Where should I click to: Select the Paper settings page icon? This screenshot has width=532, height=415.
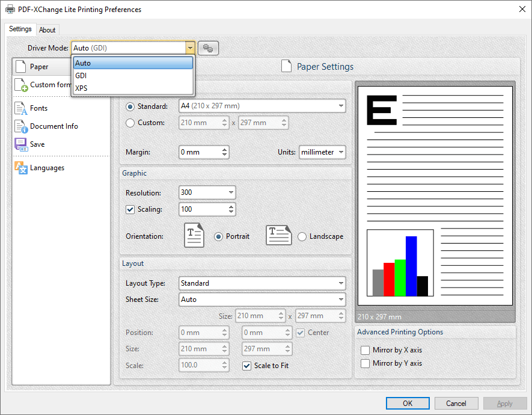(22, 66)
